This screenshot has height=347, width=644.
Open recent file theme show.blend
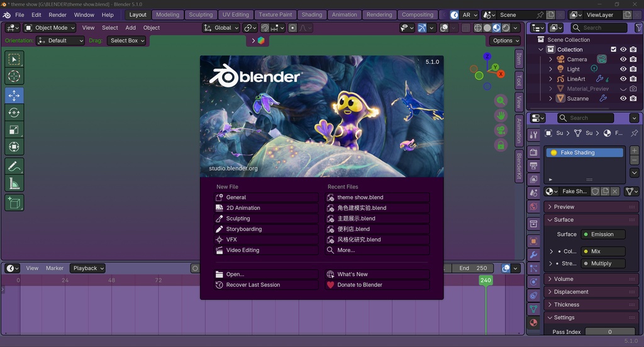coord(377,197)
